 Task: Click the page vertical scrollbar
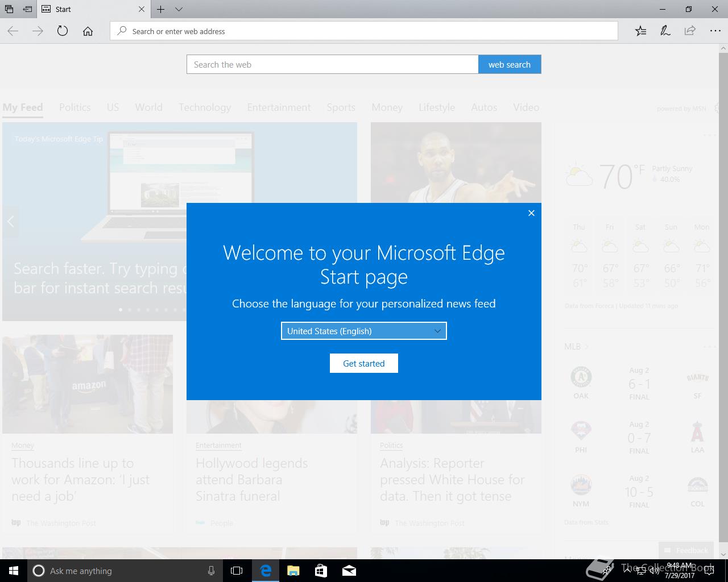pos(723,301)
